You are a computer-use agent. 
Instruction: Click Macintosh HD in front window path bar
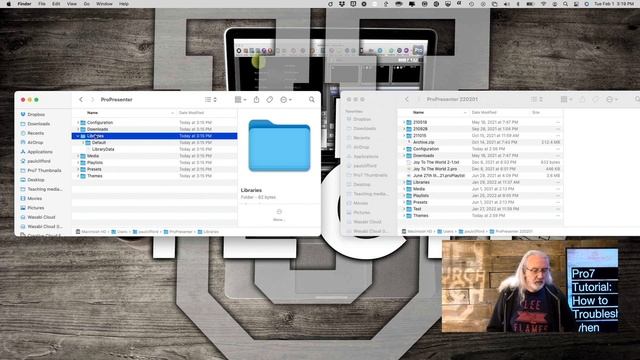[91, 232]
